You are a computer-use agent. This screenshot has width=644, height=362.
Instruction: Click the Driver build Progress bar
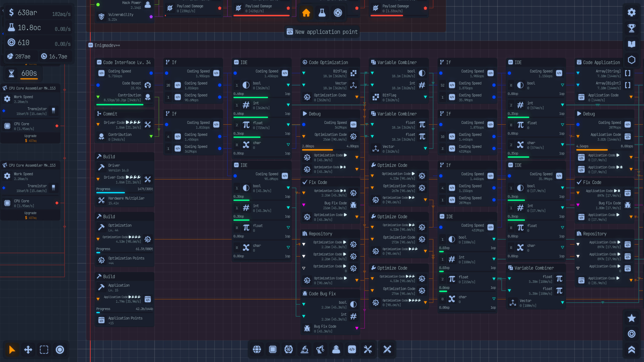pos(125,193)
